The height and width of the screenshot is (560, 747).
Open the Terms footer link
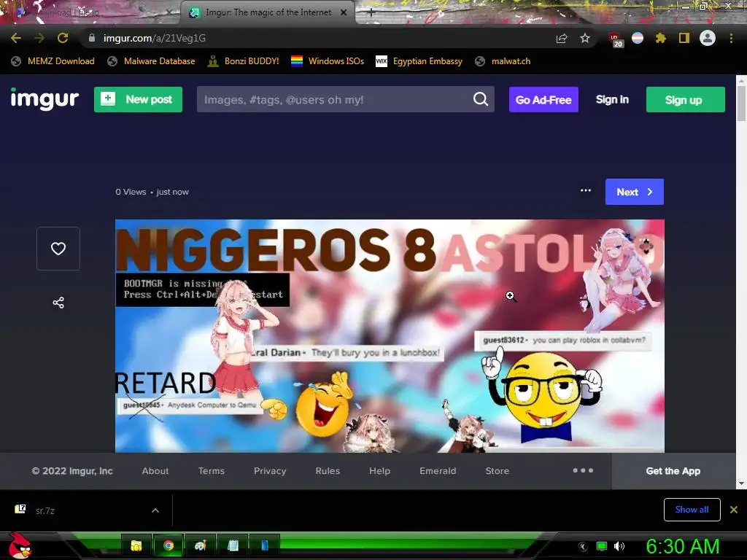(x=212, y=471)
